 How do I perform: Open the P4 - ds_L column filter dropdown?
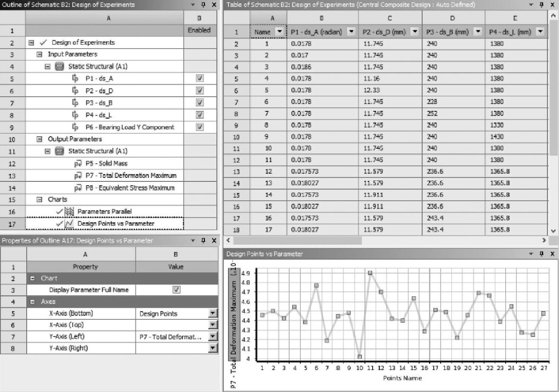[540, 31]
